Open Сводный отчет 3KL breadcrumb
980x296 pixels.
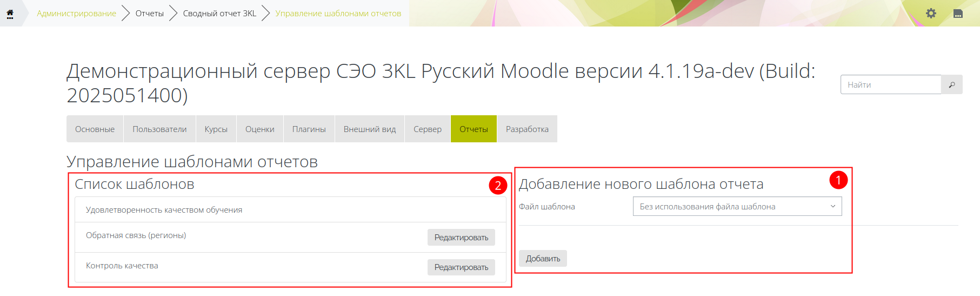pos(219,14)
